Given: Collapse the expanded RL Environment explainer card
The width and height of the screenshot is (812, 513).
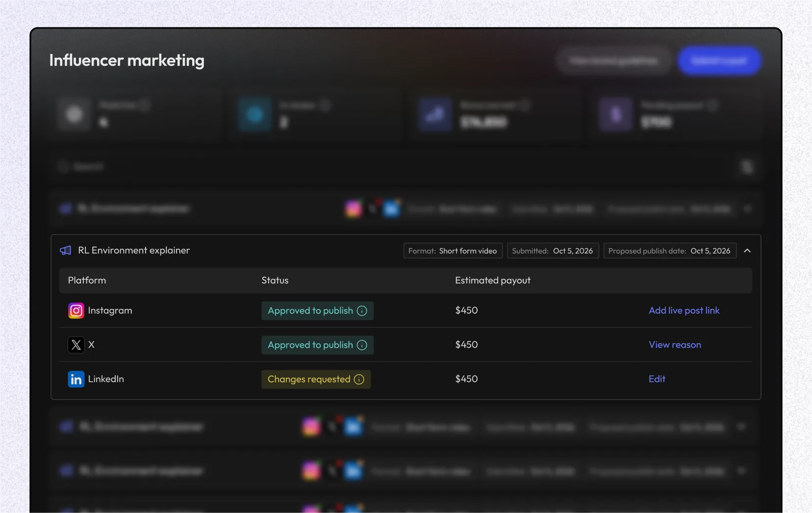Looking at the screenshot, I should click(747, 251).
